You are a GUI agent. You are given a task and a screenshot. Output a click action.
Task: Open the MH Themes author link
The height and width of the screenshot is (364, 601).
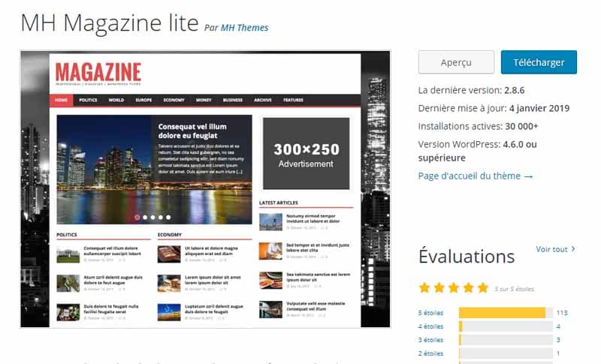[245, 28]
